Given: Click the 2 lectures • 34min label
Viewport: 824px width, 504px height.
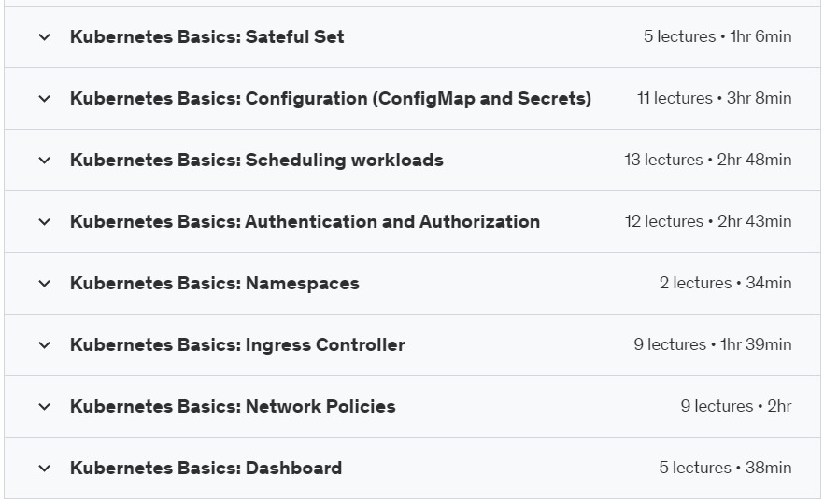Looking at the screenshot, I should pyautogui.click(x=725, y=283).
